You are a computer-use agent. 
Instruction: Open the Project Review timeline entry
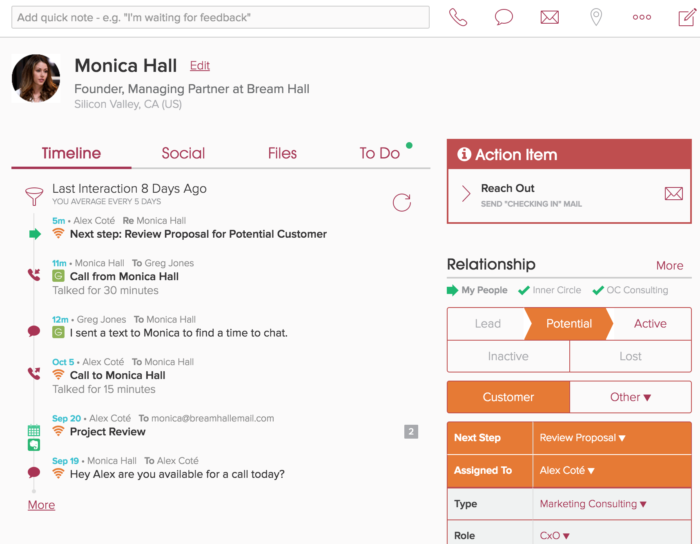pyautogui.click(x=108, y=432)
